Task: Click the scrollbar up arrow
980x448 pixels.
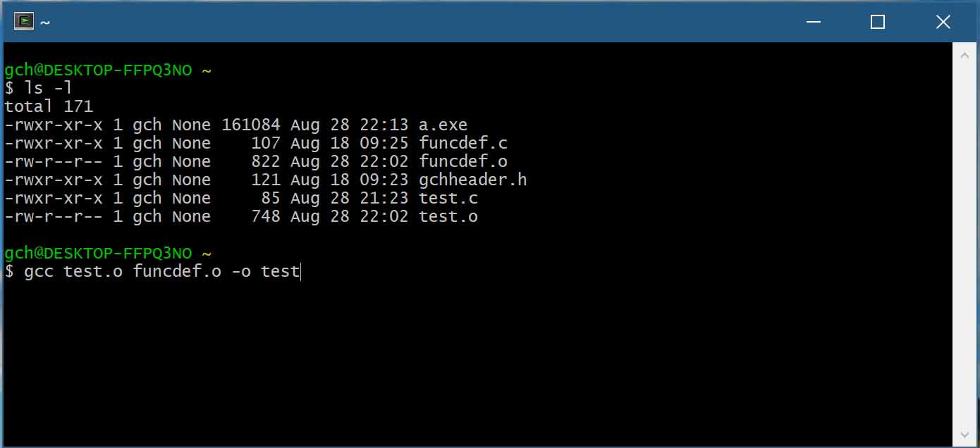Action: click(964, 55)
